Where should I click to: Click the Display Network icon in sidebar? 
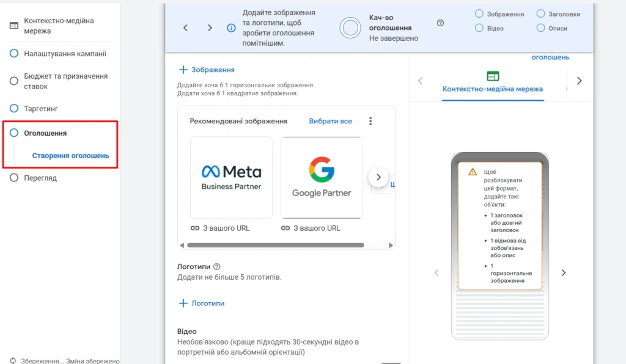tap(14, 26)
